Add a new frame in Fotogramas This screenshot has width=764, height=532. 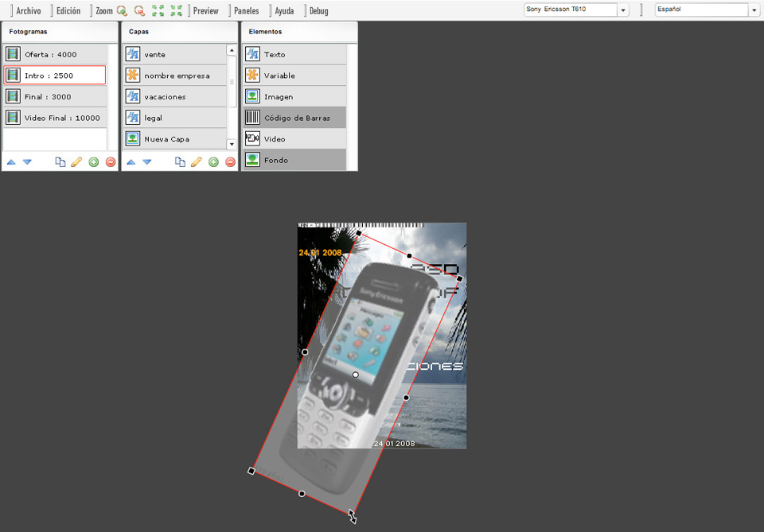(94, 162)
